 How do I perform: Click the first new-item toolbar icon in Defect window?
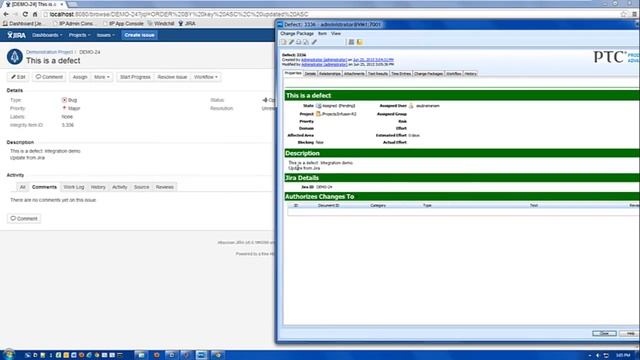pyautogui.click(x=283, y=42)
